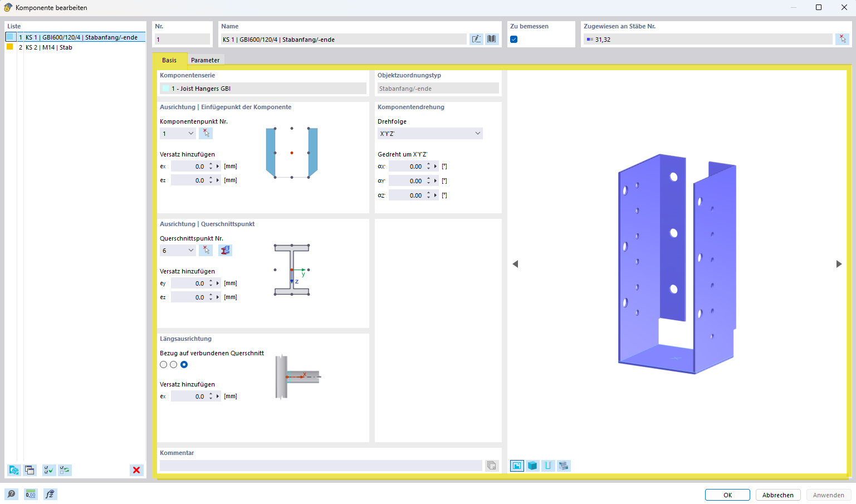Open cross-section info icon with red I-beam
This screenshot has height=504, width=856.
[x=225, y=250]
